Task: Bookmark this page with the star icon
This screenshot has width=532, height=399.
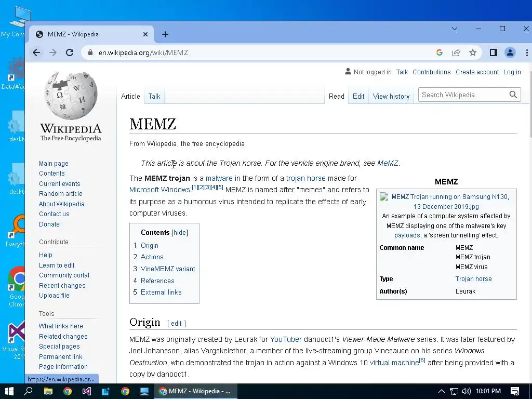Action: [473, 52]
